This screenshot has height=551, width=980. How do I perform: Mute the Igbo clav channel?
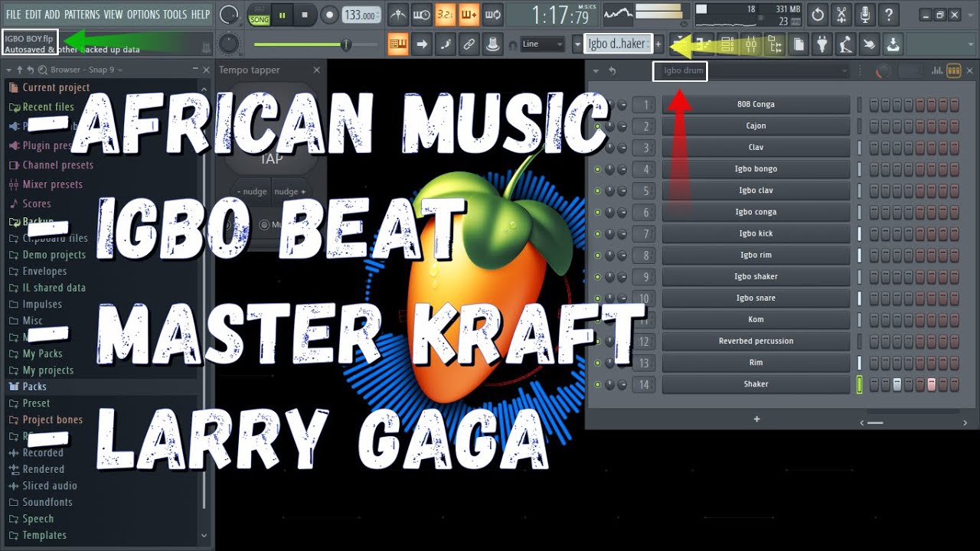pos(597,191)
